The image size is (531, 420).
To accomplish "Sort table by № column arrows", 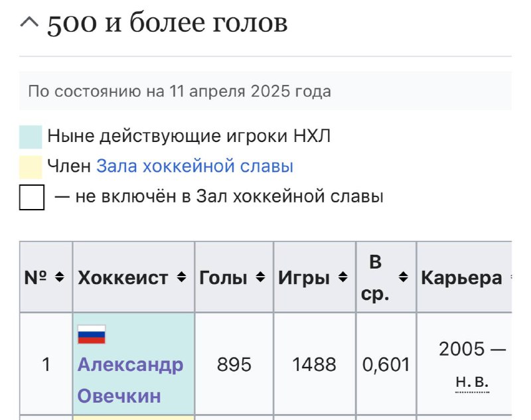I will point(60,277).
